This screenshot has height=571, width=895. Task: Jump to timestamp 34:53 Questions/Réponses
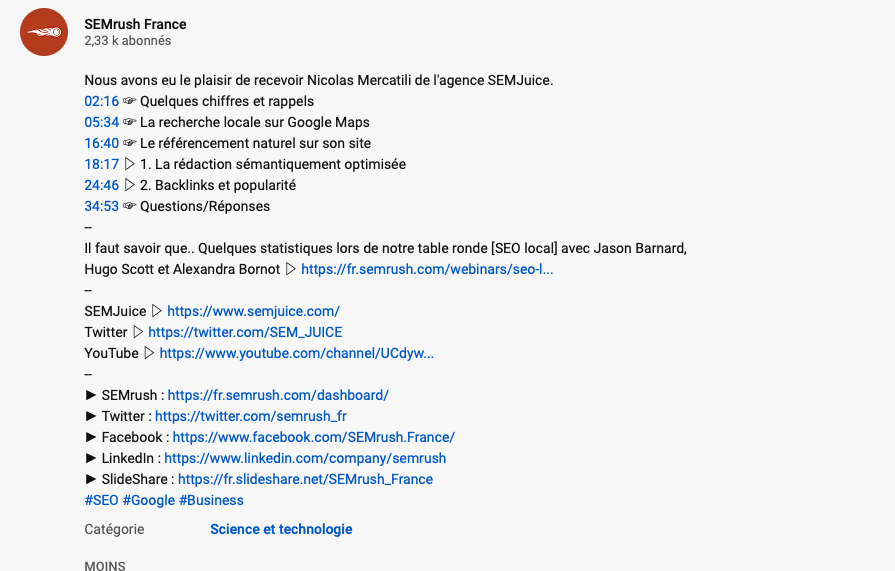coord(102,206)
